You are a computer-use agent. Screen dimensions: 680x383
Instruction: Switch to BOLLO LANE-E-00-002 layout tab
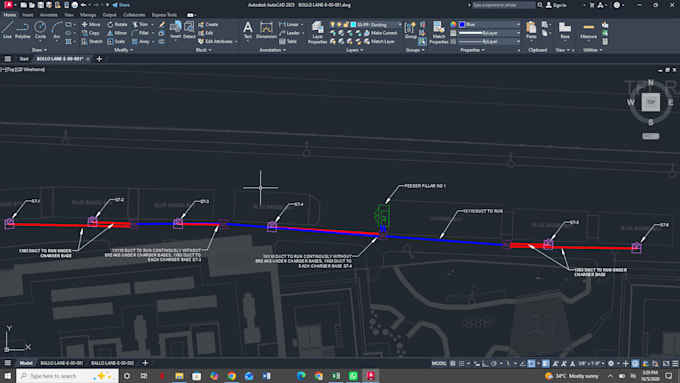(112, 363)
